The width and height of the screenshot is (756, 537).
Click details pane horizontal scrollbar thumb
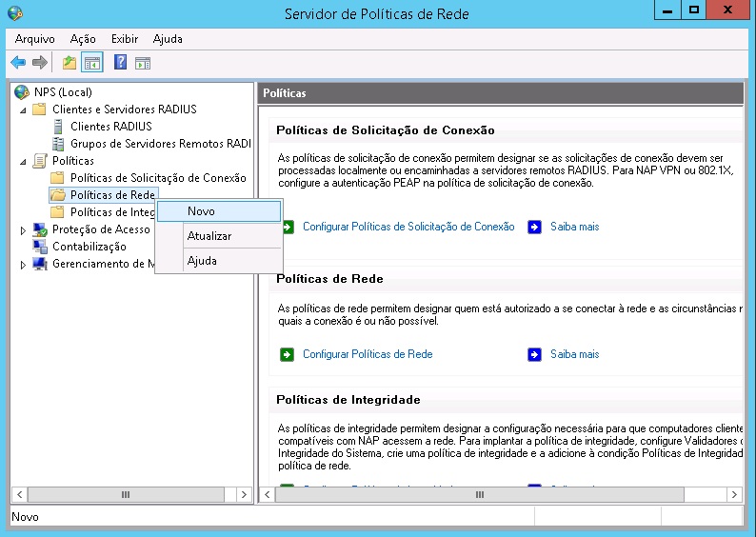[x=480, y=494]
